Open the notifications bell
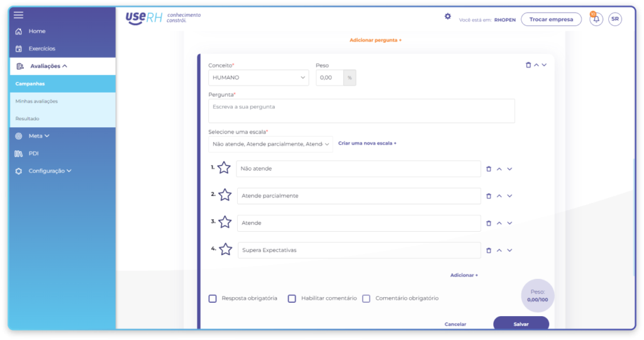 [x=596, y=20]
